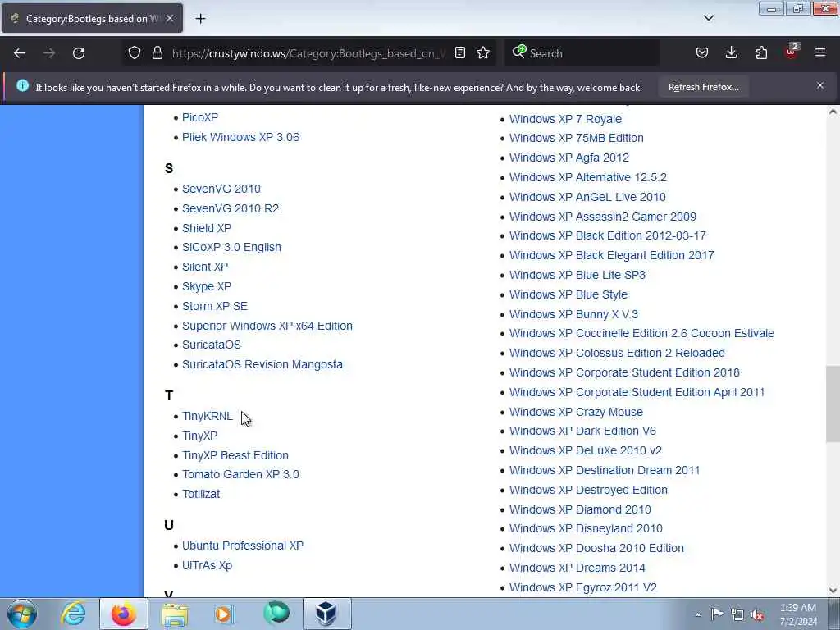Open the SiCoXP 3.0 English link
The width and height of the screenshot is (840, 630).
tap(231, 247)
